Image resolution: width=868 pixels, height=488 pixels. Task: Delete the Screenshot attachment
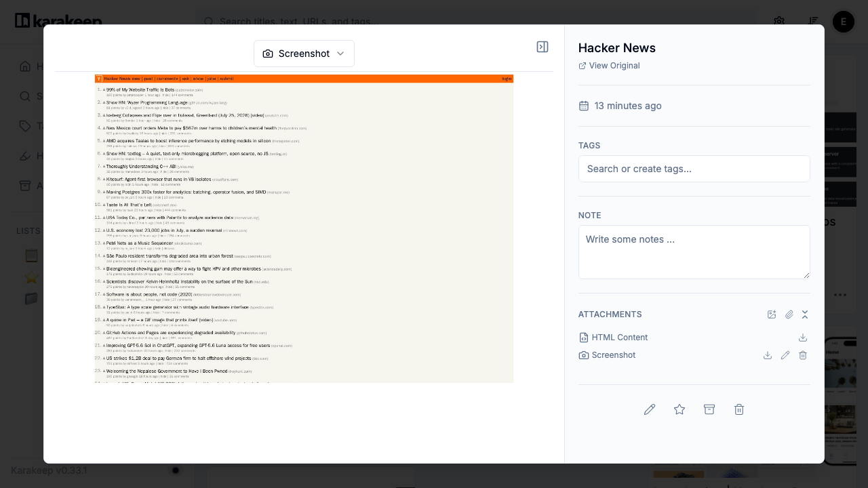tap(803, 355)
